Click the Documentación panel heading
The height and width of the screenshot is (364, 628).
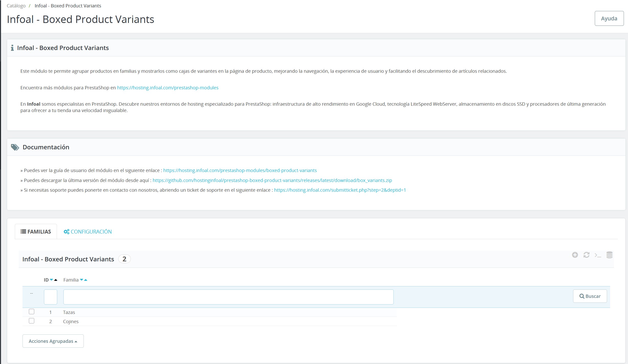46,147
